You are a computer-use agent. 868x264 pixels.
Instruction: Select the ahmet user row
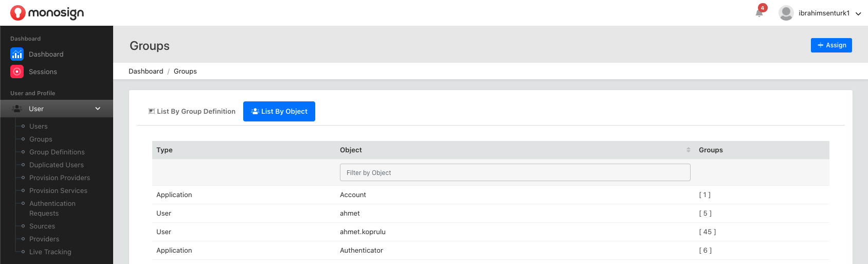tap(491, 213)
